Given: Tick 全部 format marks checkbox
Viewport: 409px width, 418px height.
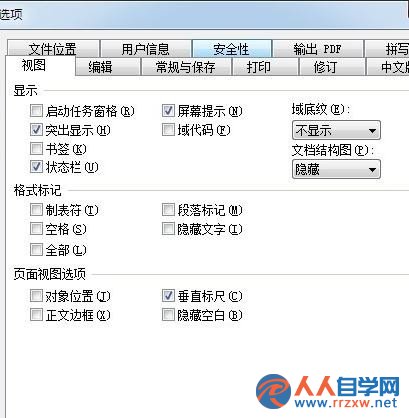Looking at the screenshot, I should [36, 249].
